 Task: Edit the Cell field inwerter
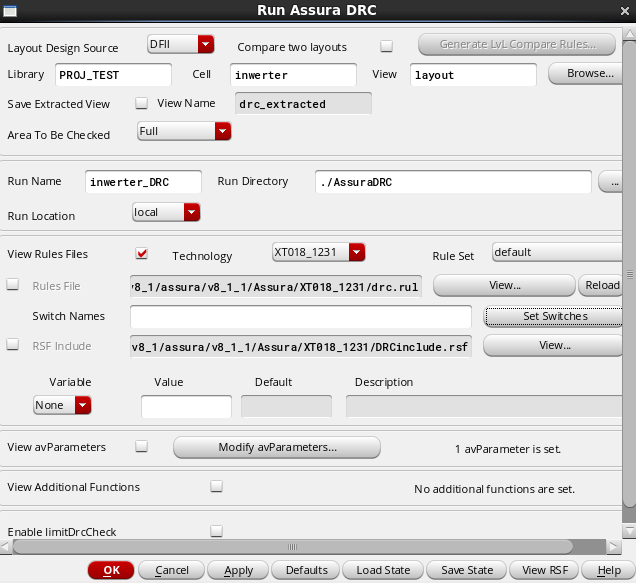point(293,75)
